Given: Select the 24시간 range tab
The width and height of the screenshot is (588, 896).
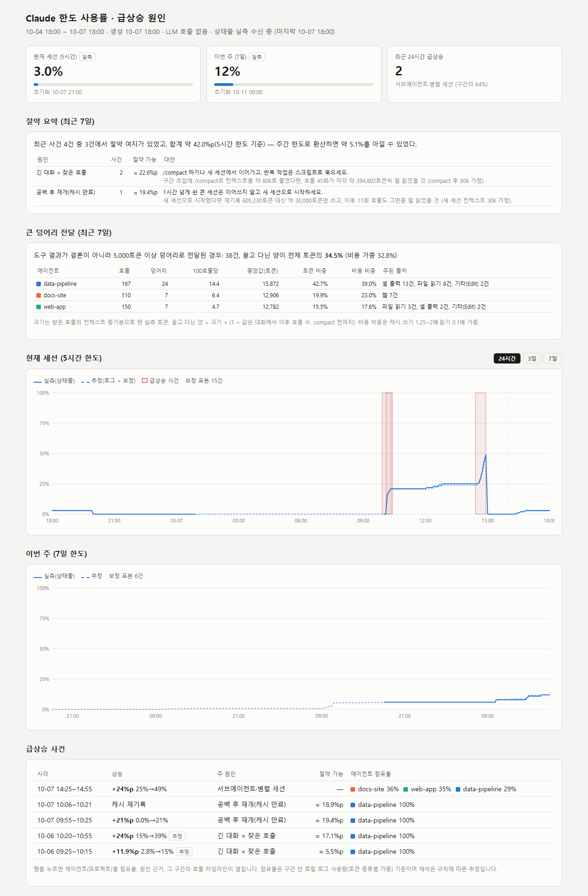Looking at the screenshot, I should tap(507, 358).
